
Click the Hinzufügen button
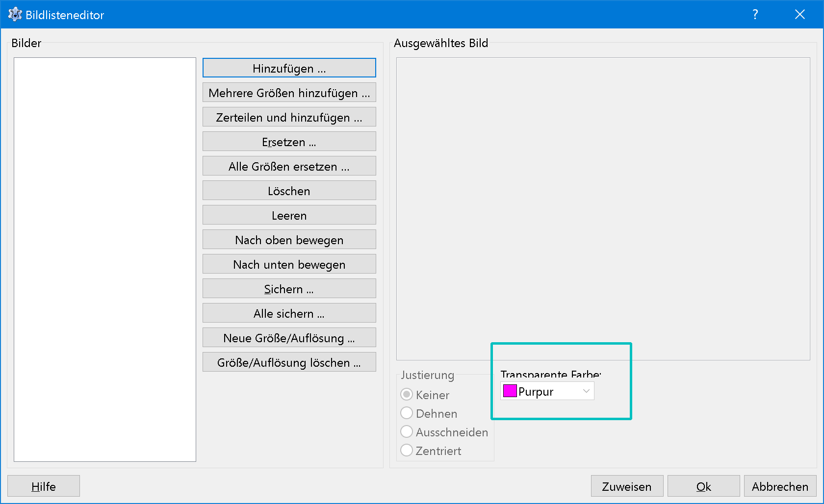tap(289, 68)
